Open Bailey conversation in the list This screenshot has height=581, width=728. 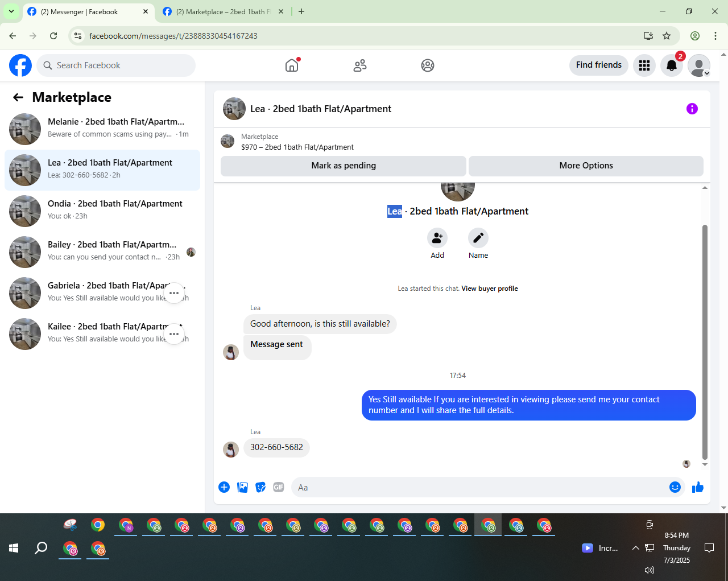(x=102, y=252)
